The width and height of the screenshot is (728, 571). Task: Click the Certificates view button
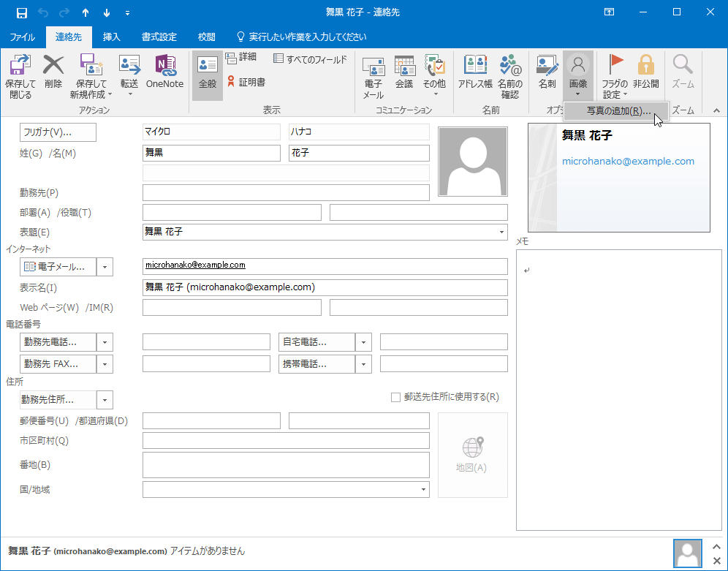pos(246,82)
